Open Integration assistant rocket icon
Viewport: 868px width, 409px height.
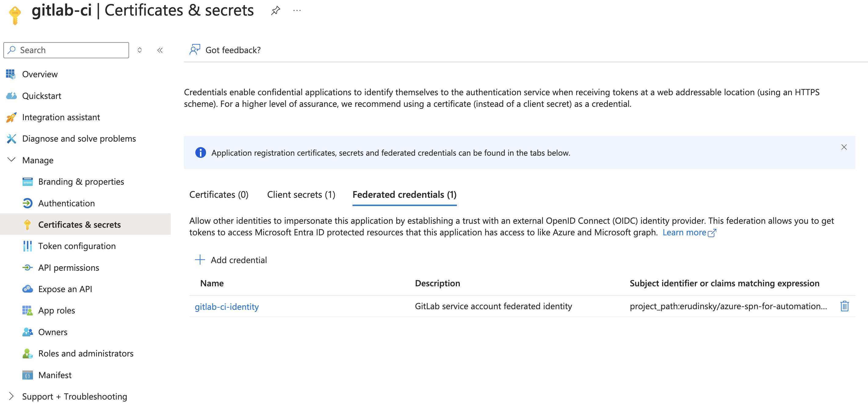11,117
